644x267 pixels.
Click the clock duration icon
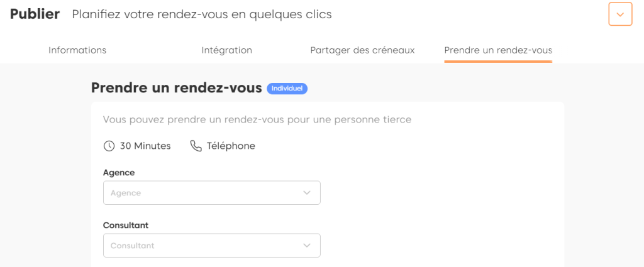pyautogui.click(x=109, y=146)
